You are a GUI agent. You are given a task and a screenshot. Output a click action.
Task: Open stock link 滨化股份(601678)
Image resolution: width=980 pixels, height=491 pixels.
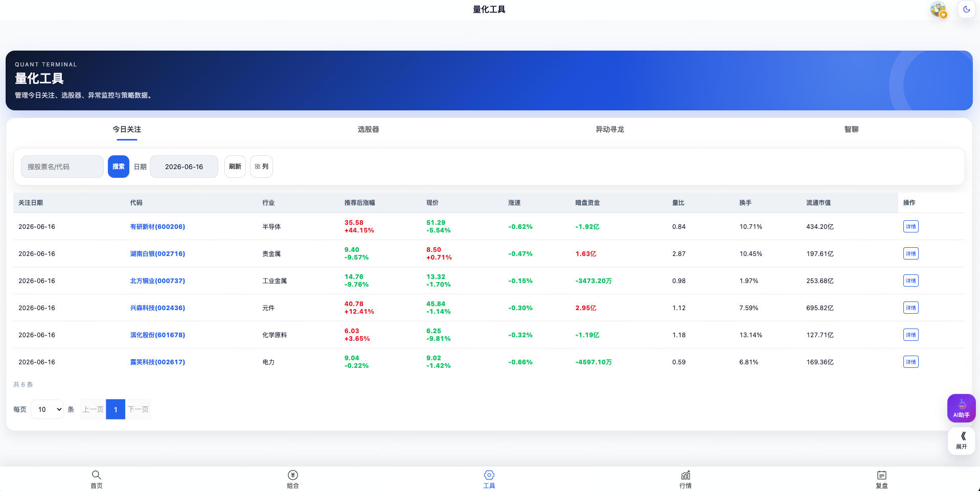coord(157,335)
